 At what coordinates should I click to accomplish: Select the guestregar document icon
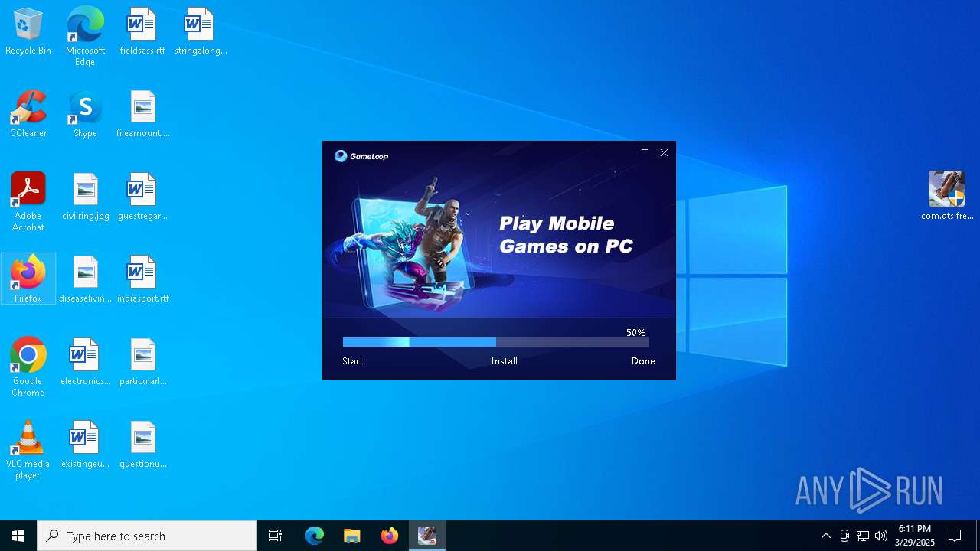[142, 197]
